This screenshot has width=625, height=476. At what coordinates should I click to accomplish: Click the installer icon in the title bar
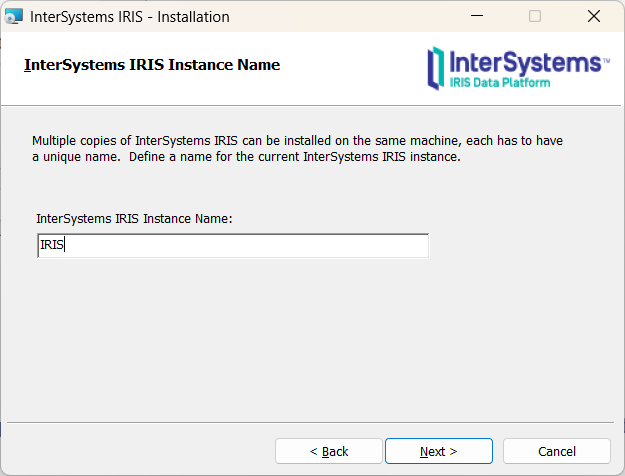tap(14, 17)
